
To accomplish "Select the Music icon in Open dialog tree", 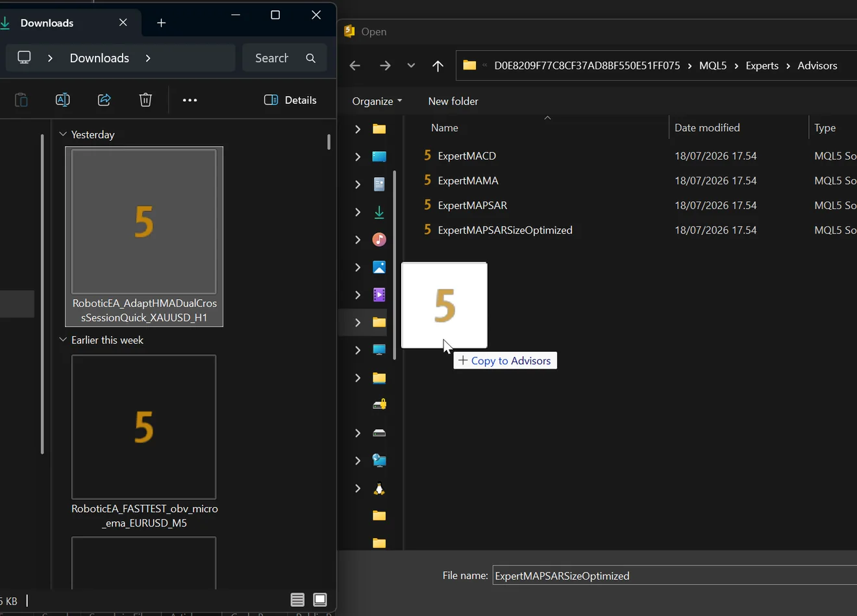I will [x=379, y=240].
